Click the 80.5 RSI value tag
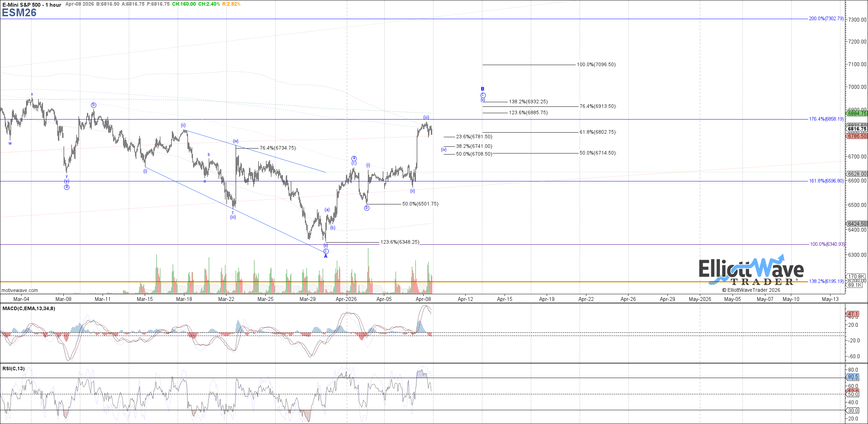The width and height of the screenshot is (868, 424). click(853, 377)
